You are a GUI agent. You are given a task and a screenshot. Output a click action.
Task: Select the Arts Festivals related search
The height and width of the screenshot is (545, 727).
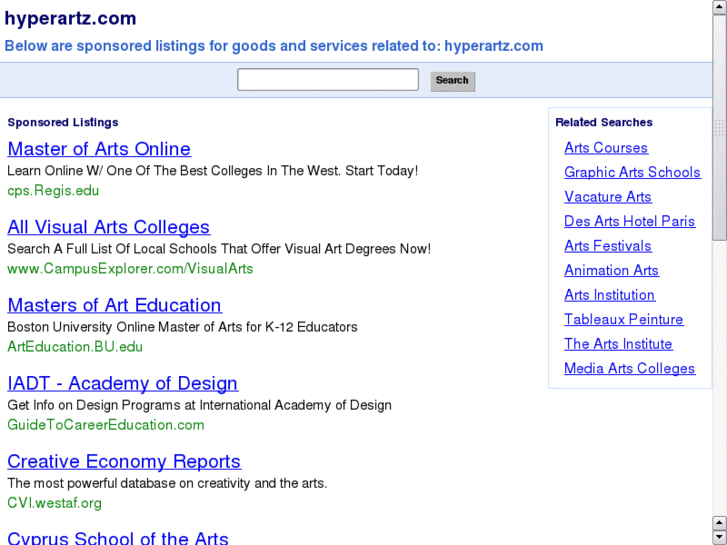click(608, 246)
